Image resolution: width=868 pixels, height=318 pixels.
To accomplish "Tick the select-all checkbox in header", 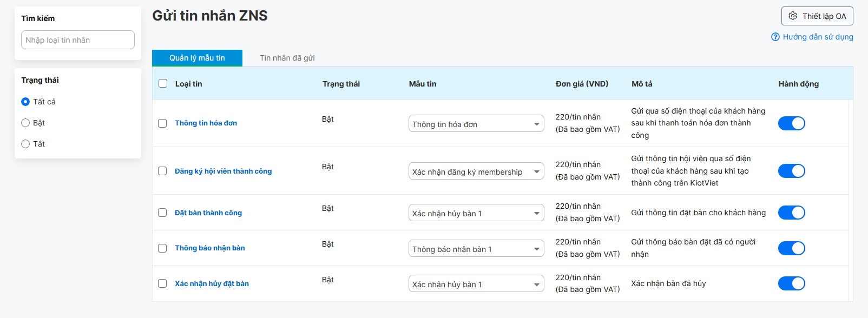I will click(163, 83).
